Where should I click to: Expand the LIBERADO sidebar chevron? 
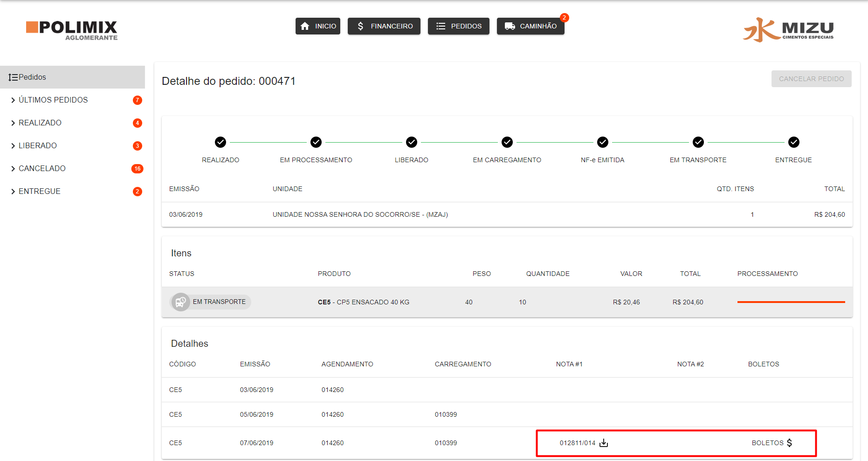[13, 146]
